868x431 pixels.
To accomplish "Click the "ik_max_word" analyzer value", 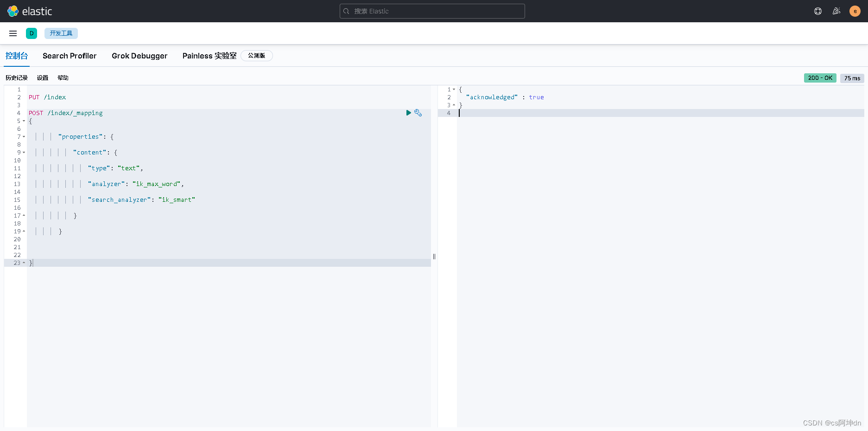I will click(156, 184).
